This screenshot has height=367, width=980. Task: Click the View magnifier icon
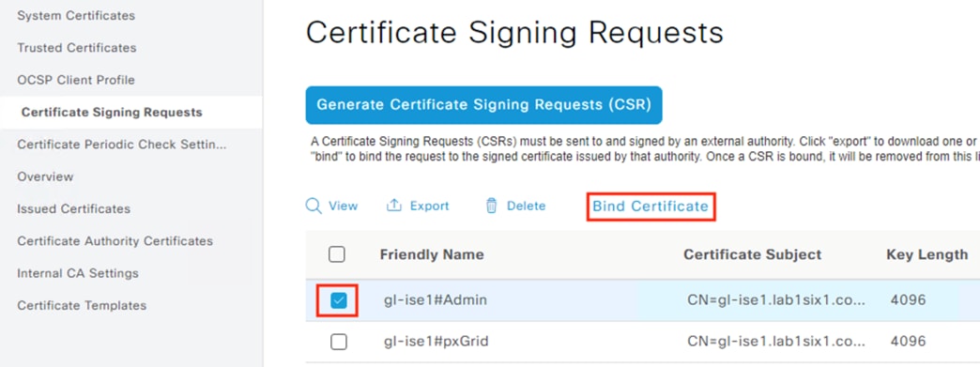pyautogui.click(x=314, y=206)
